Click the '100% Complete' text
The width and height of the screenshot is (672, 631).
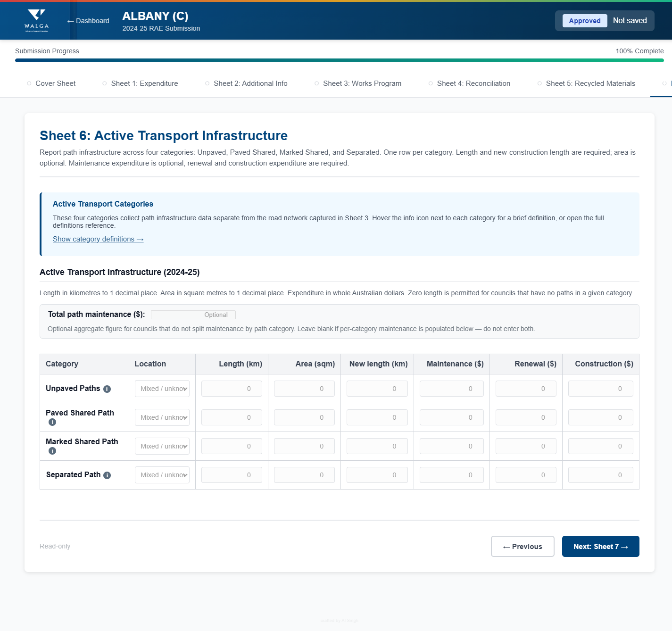pos(639,51)
